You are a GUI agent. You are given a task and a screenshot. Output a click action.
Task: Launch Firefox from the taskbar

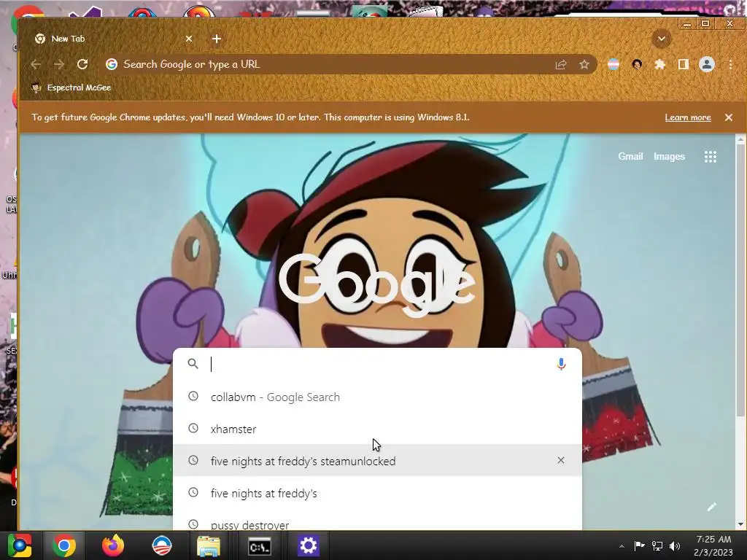click(113, 545)
